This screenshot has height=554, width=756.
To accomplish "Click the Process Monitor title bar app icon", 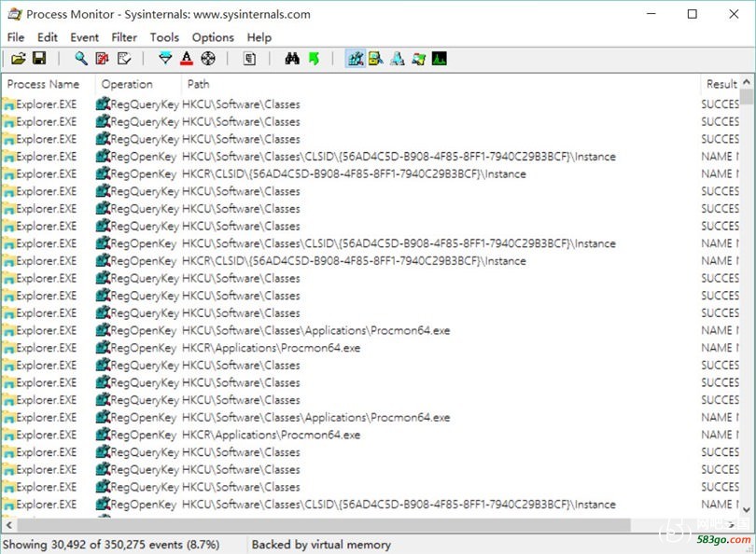I will [x=15, y=14].
